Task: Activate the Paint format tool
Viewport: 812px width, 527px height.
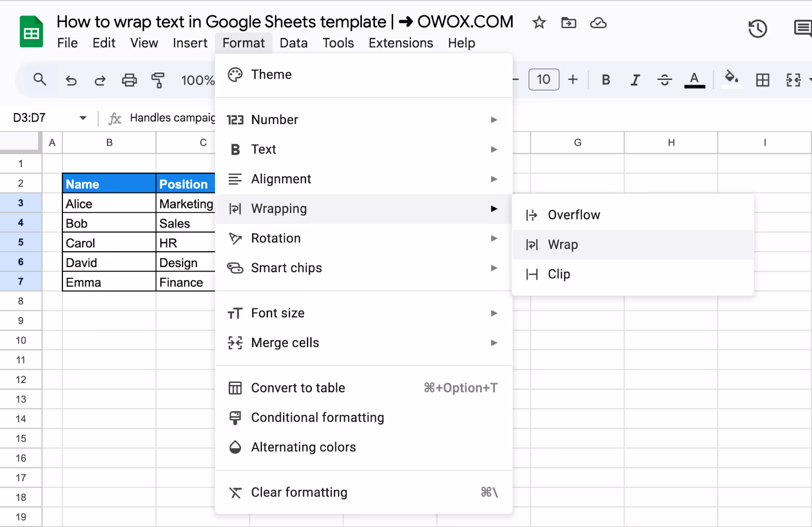Action: point(158,80)
